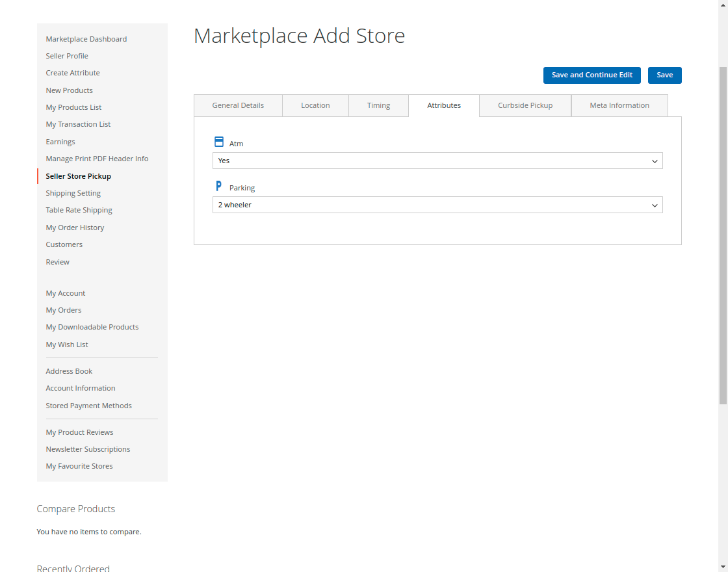728x572 pixels.
Task: Navigate to My Products List
Action: pyautogui.click(x=73, y=107)
